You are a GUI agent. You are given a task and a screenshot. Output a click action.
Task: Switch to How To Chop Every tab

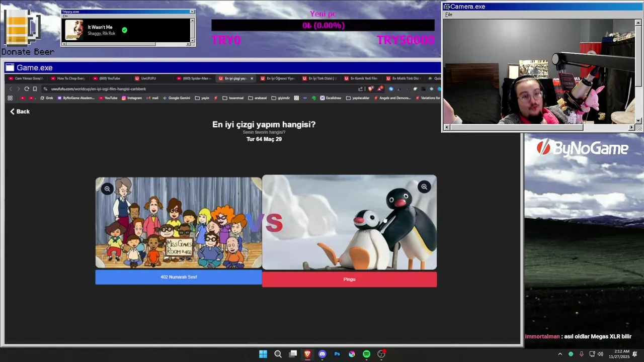68,78
